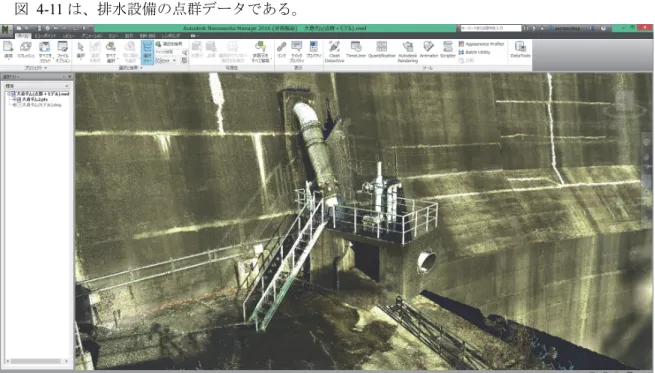
Task: Switch to the Render (レンダリング) ribbon tab
Action: pos(171,36)
